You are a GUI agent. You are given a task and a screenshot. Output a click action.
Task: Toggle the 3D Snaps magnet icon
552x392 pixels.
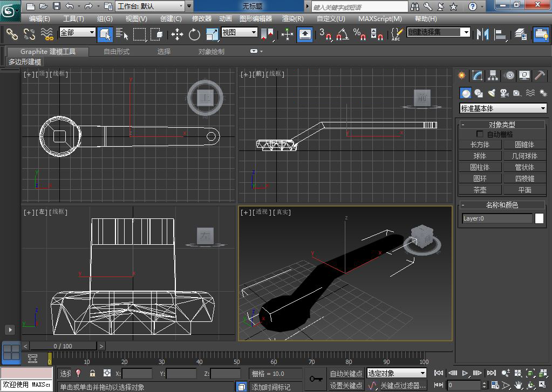coord(325,34)
